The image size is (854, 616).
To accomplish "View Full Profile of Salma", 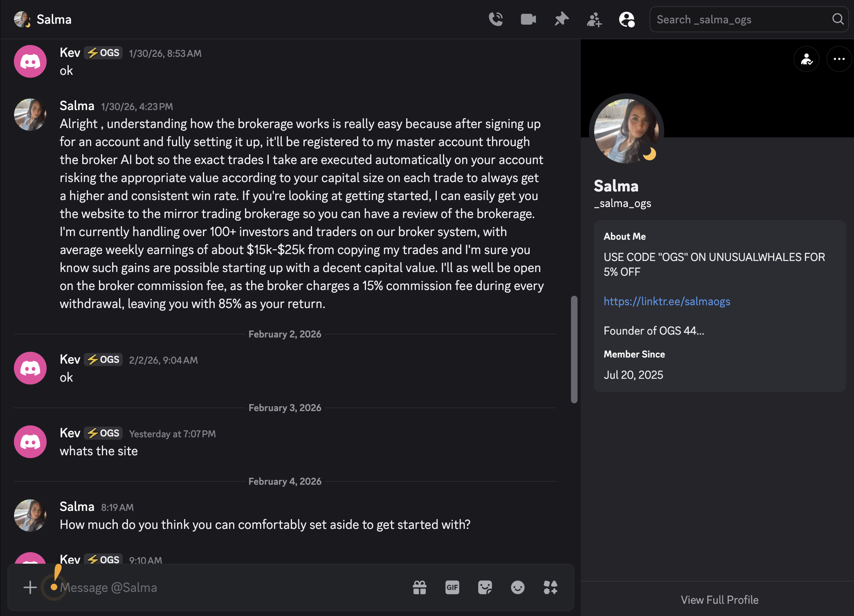I will (719, 600).
